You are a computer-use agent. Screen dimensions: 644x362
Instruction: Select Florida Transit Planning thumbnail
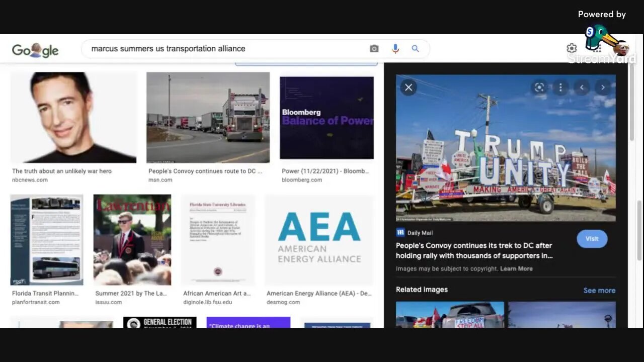click(x=47, y=240)
